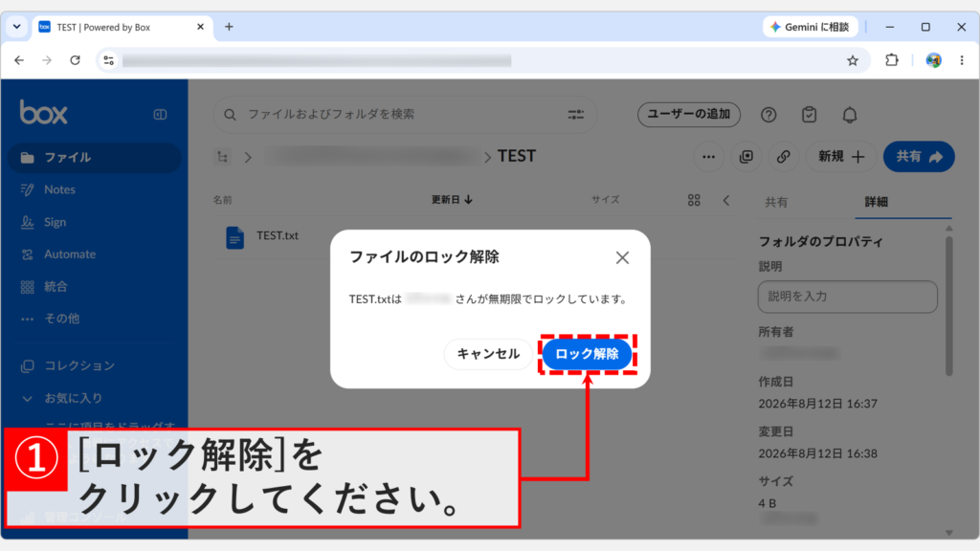Collapse the sidebar with panel icon

point(160,115)
